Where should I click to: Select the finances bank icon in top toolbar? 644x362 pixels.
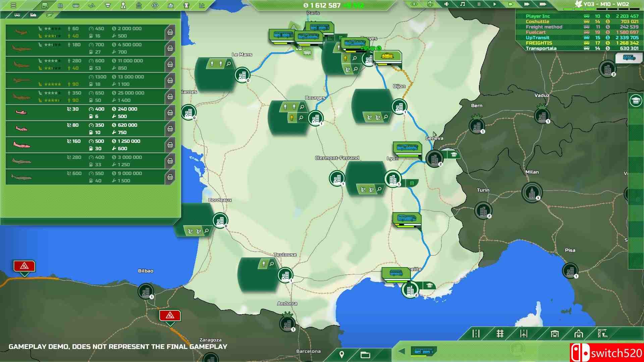(139, 6)
